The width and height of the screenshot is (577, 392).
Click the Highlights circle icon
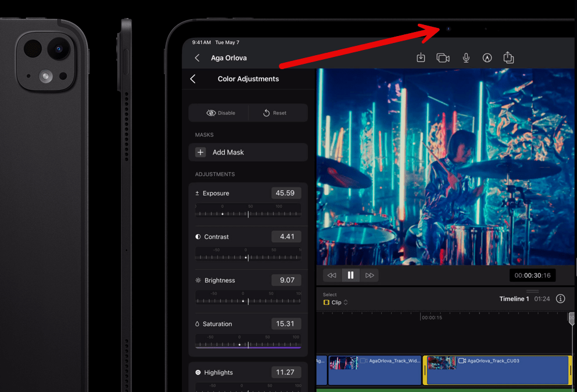click(x=198, y=372)
